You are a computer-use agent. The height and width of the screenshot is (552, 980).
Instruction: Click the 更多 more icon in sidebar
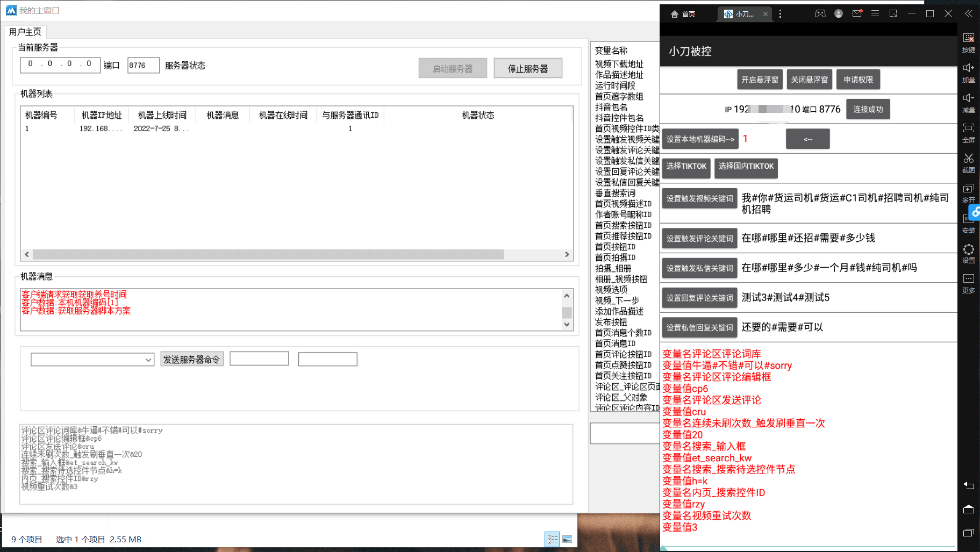point(968,278)
